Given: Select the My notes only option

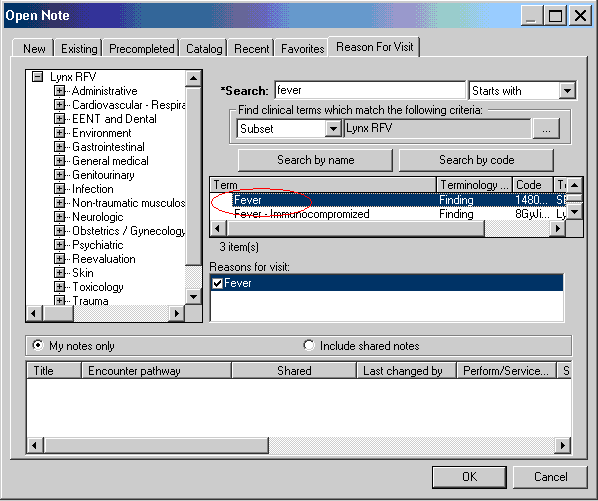Looking at the screenshot, I should [x=38, y=345].
